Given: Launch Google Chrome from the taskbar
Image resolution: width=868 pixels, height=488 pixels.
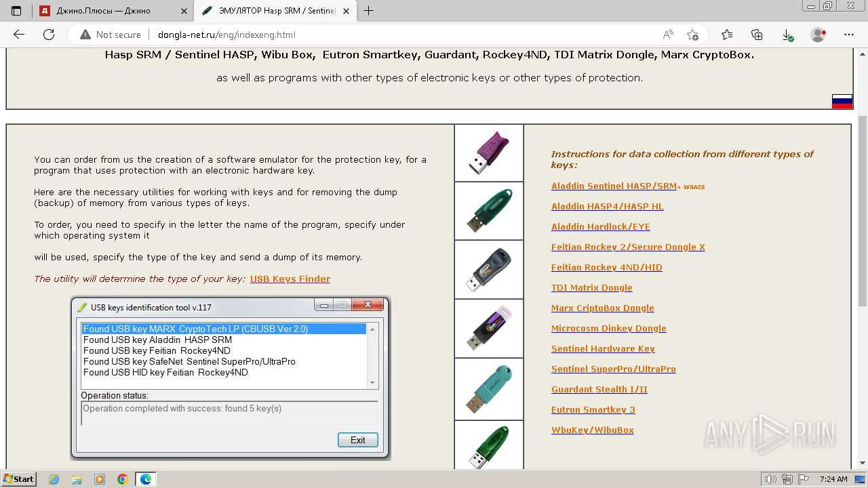Looking at the screenshot, I should pos(123,479).
